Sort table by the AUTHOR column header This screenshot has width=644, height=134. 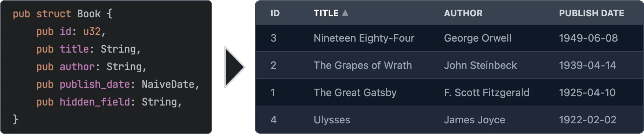463,13
